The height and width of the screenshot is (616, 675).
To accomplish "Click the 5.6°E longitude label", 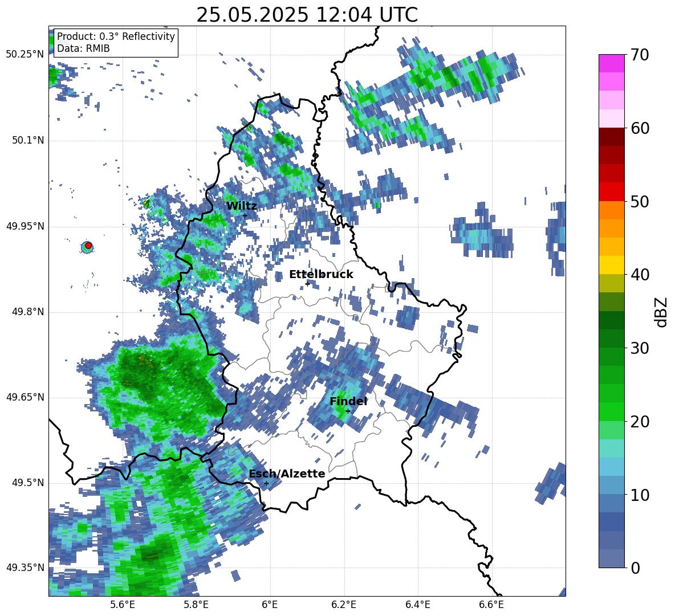I will coord(122,605).
